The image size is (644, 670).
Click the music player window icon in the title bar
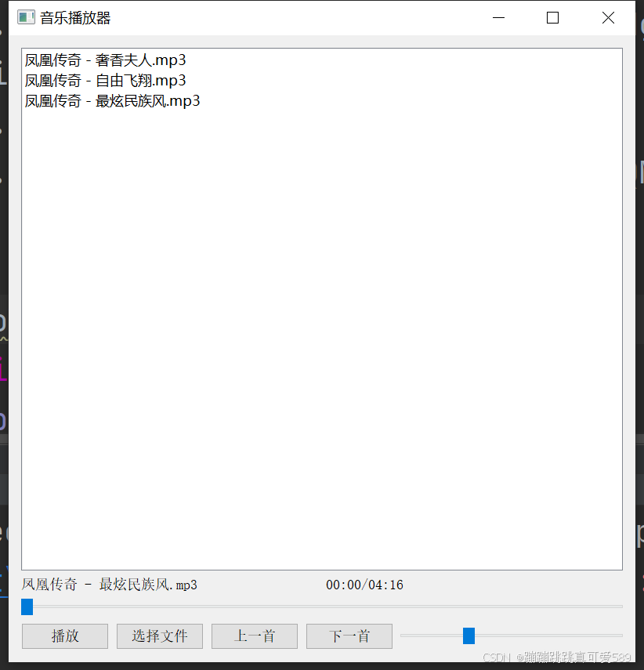[x=26, y=17]
